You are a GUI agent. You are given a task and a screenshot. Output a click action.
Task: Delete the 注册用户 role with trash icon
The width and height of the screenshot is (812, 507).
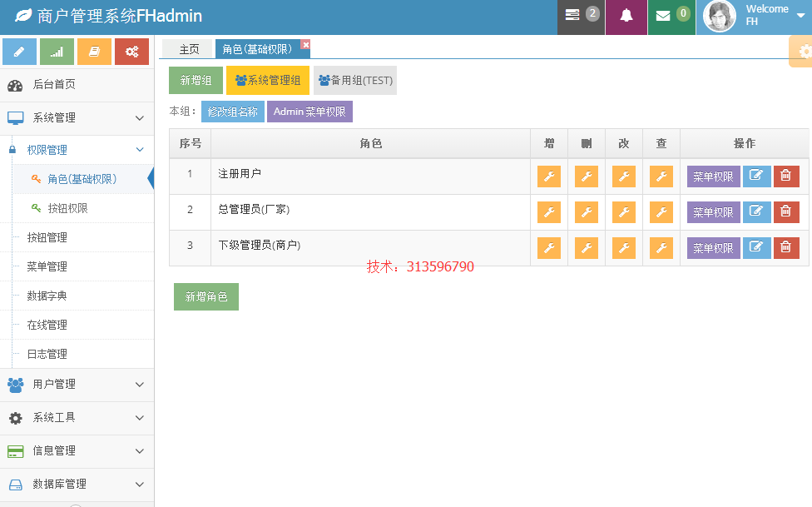coord(786,176)
